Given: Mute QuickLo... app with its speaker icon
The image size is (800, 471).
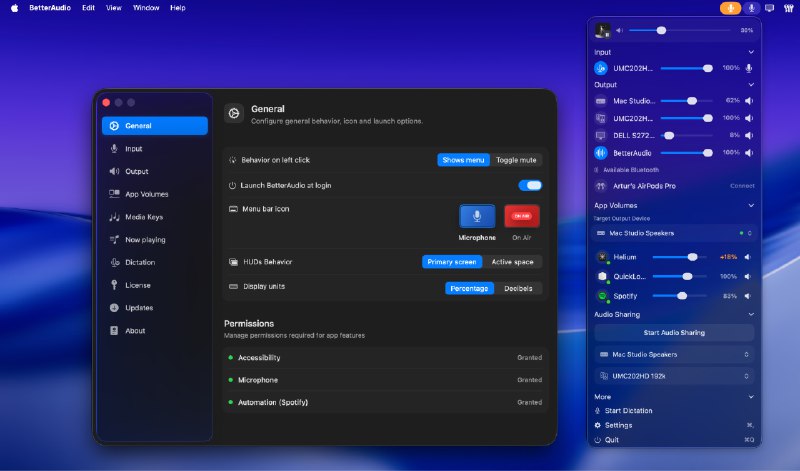Looking at the screenshot, I should (x=747, y=277).
